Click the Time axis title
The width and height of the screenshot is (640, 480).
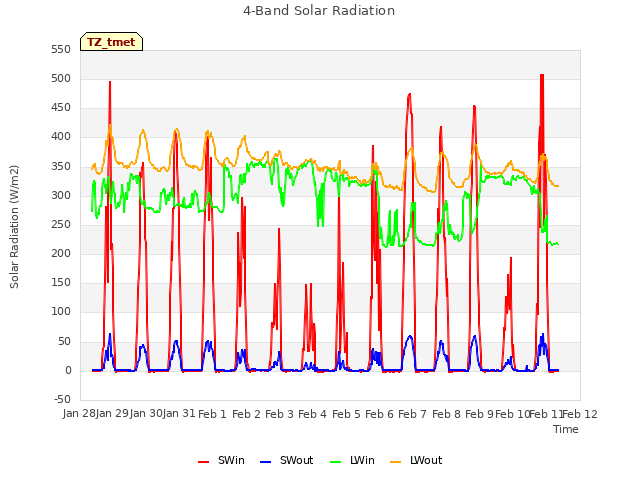(566, 429)
